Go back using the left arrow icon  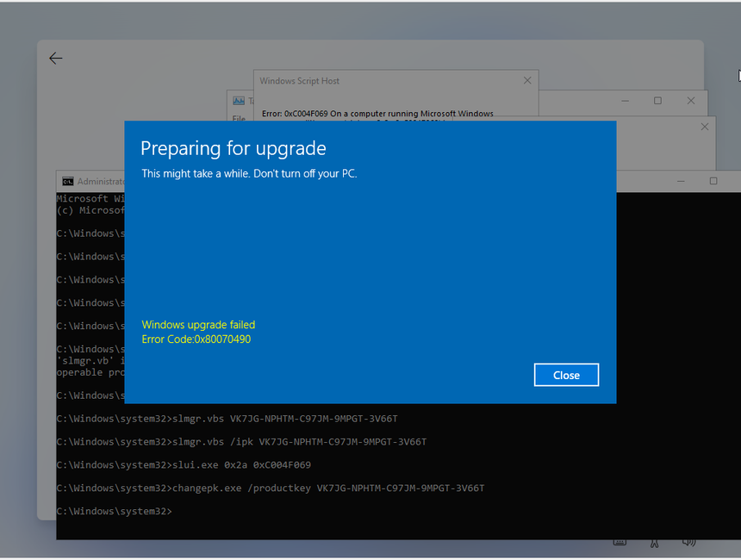click(56, 59)
